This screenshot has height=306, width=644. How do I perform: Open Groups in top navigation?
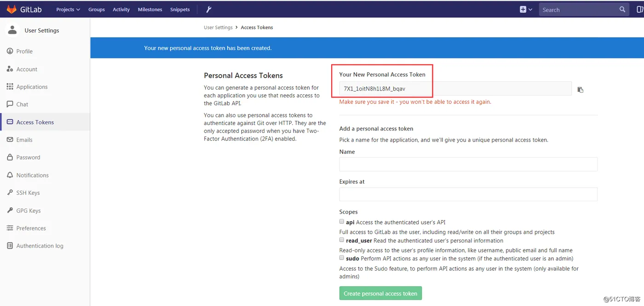97,9
